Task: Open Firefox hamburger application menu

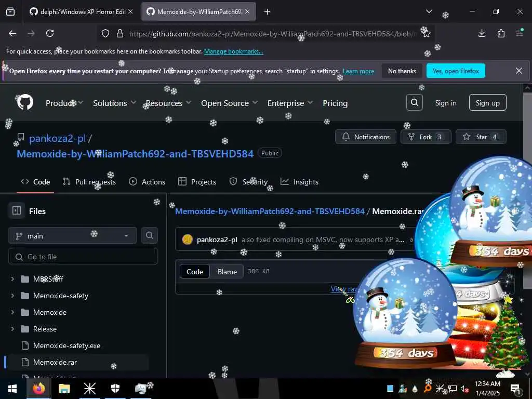Action: (520, 33)
